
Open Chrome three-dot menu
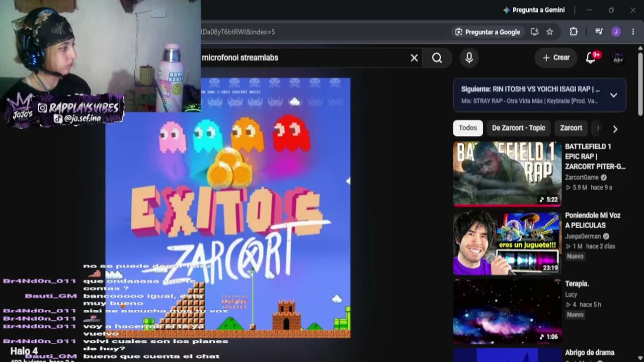633,32
